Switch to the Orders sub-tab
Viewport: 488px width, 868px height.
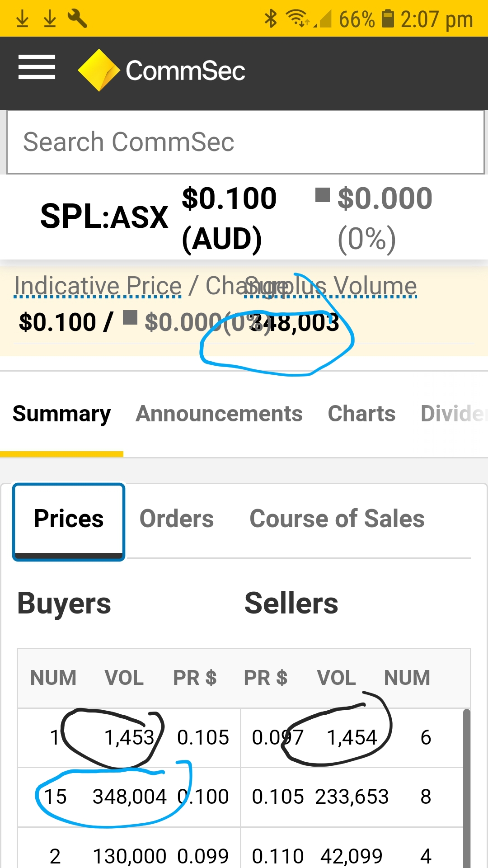[x=177, y=519]
